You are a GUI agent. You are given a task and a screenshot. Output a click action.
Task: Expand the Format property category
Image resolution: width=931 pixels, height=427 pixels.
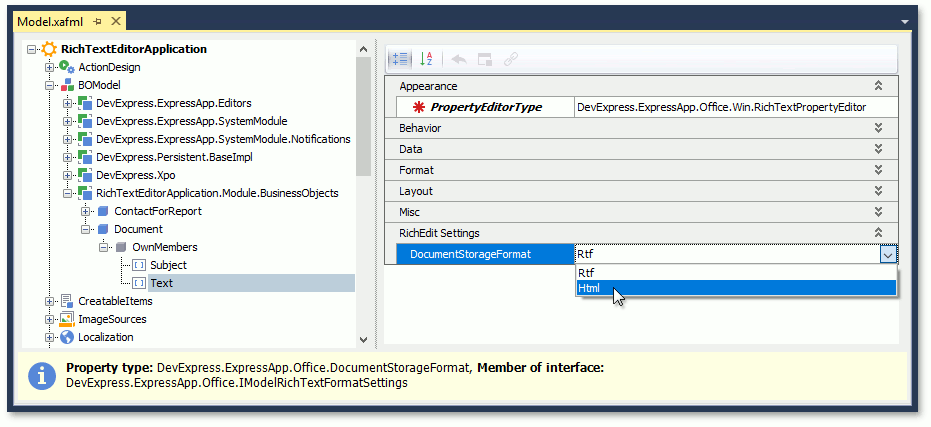click(x=879, y=170)
